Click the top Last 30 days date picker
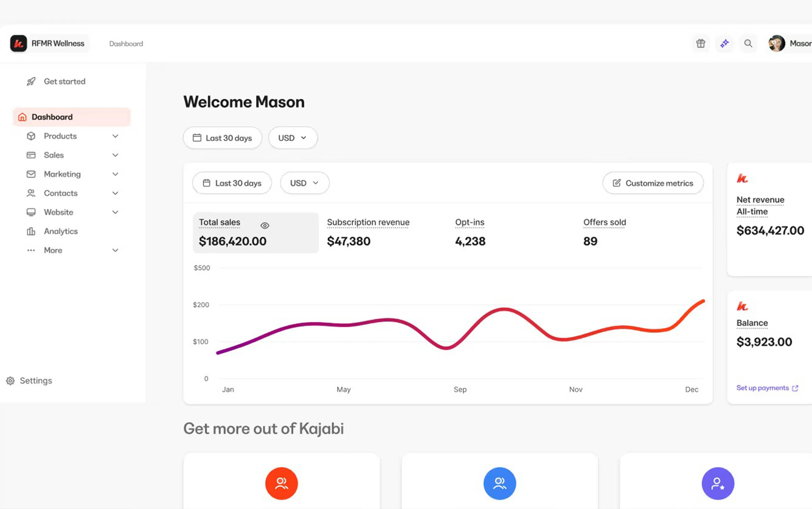Screen dimensions: 812x509 223,138
